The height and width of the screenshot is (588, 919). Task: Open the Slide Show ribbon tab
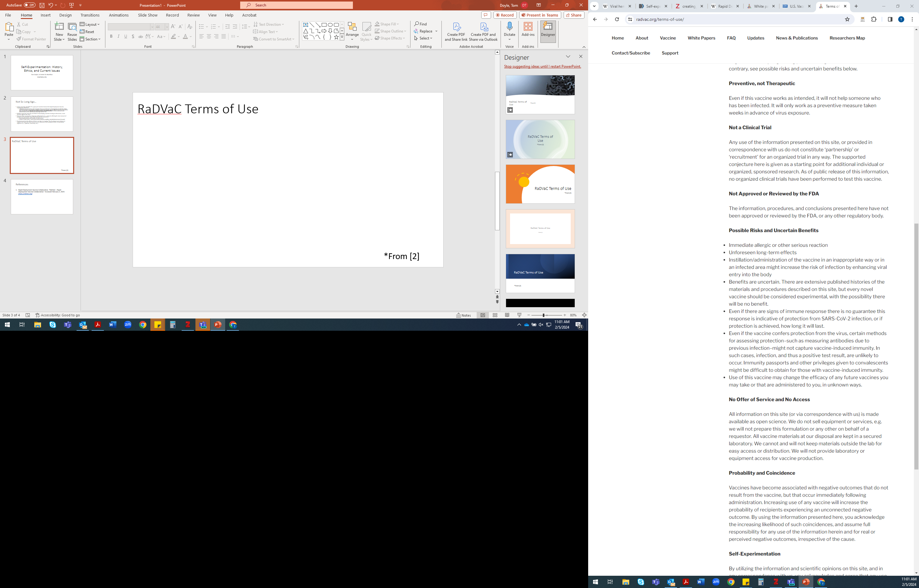147,15
